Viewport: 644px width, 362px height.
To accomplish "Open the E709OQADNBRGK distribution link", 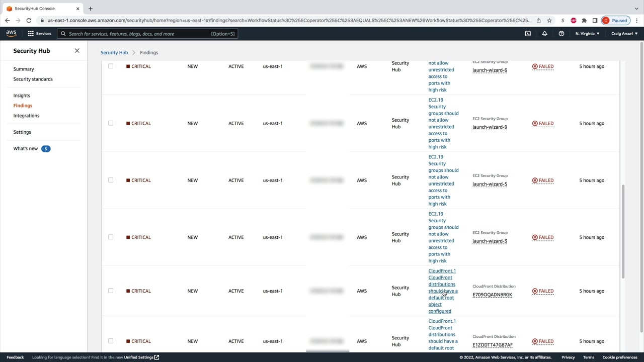I will (492, 295).
